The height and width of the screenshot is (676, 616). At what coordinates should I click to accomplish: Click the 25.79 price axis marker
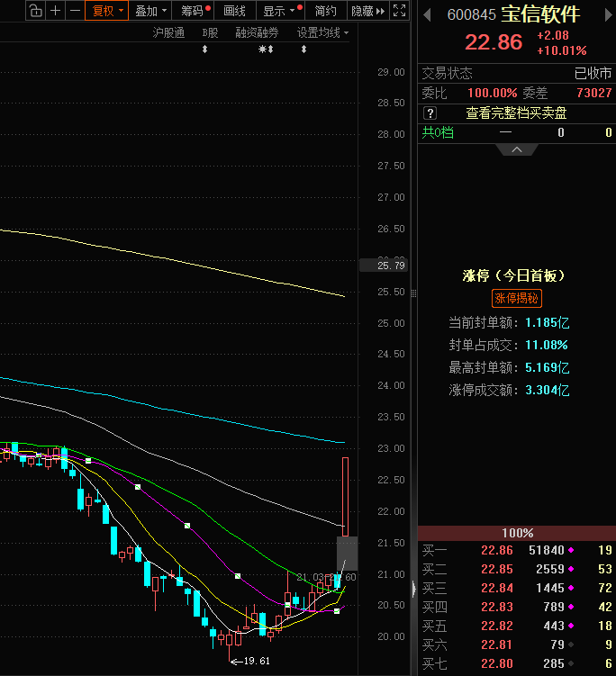383,266
